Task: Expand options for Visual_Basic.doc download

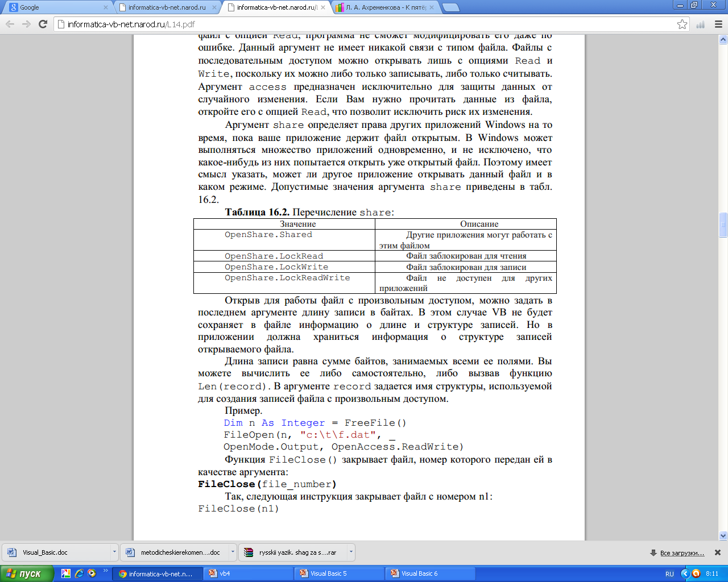Action: click(114, 552)
